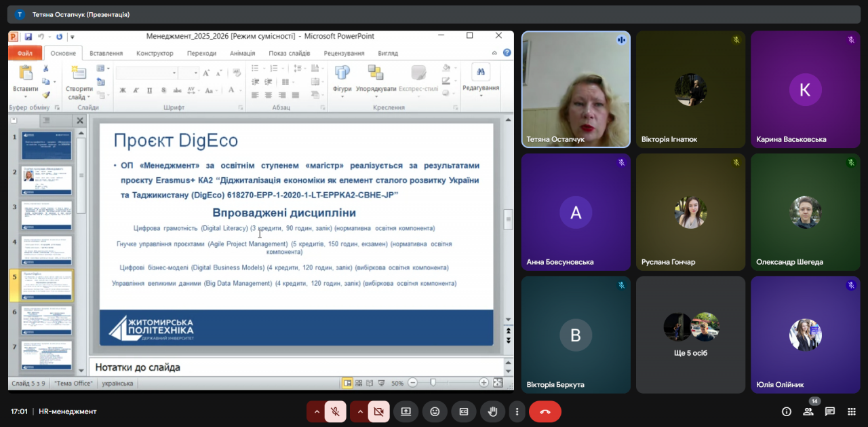Click the Present screen icon
Viewport: 868px width, 427px height.
click(x=406, y=411)
